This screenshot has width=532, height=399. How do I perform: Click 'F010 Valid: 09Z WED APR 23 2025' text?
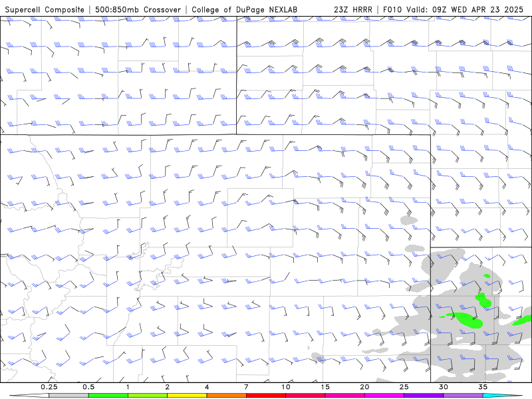[x=453, y=10]
